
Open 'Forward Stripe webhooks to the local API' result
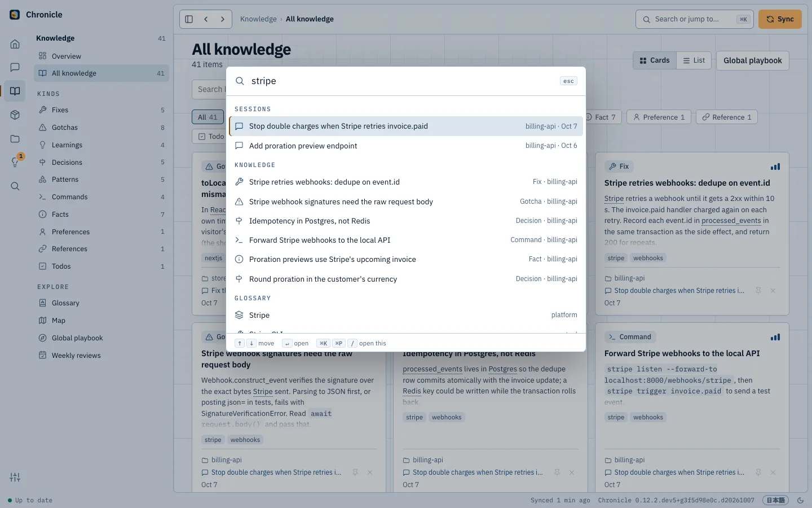[x=406, y=240]
